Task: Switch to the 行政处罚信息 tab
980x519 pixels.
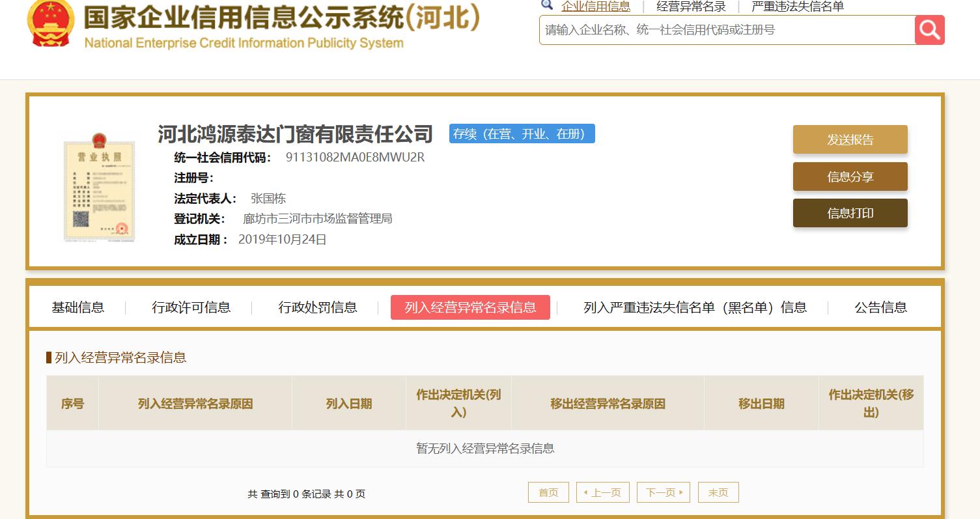Action: click(318, 307)
